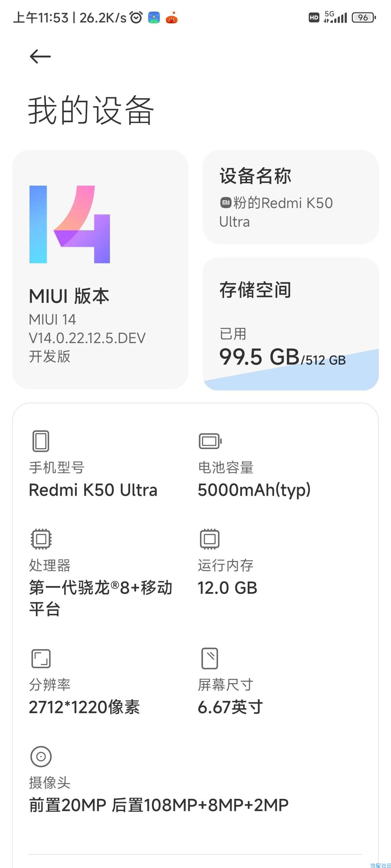Open the 存储空间 storage card
391x868 pixels.
(290, 324)
